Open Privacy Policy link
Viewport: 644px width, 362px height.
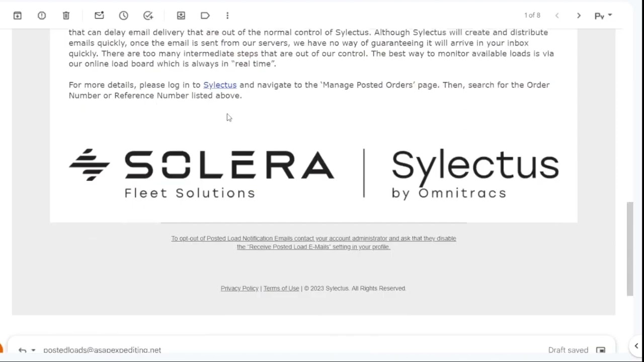click(239, 288)
